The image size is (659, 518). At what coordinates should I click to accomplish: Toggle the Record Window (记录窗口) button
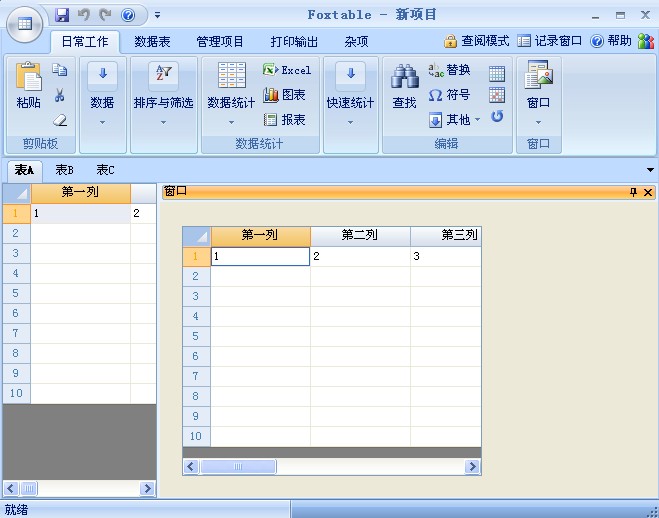point(550,41)
